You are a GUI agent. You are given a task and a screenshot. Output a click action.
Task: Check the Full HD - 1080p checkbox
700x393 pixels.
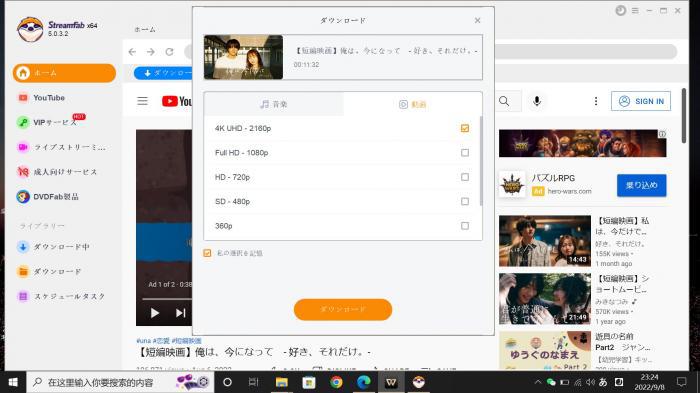tap(465, 153)
